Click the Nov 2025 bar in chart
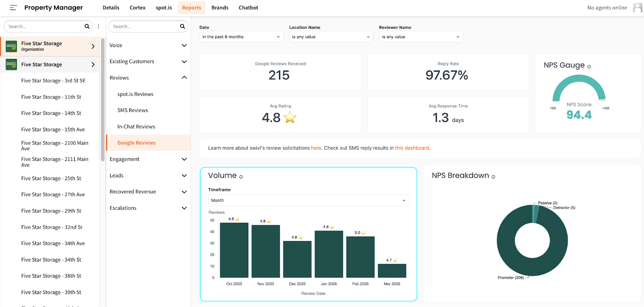Viewport: 644px width, 307px height. click(x=266, y=251)
